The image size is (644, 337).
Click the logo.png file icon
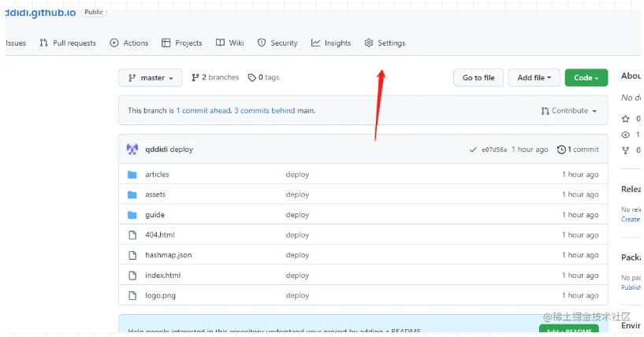[132, 295]
